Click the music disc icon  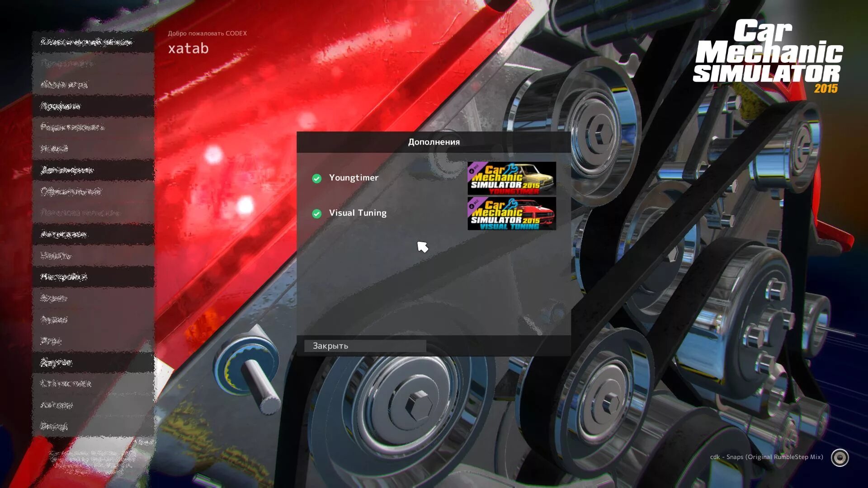pos(840,458)
